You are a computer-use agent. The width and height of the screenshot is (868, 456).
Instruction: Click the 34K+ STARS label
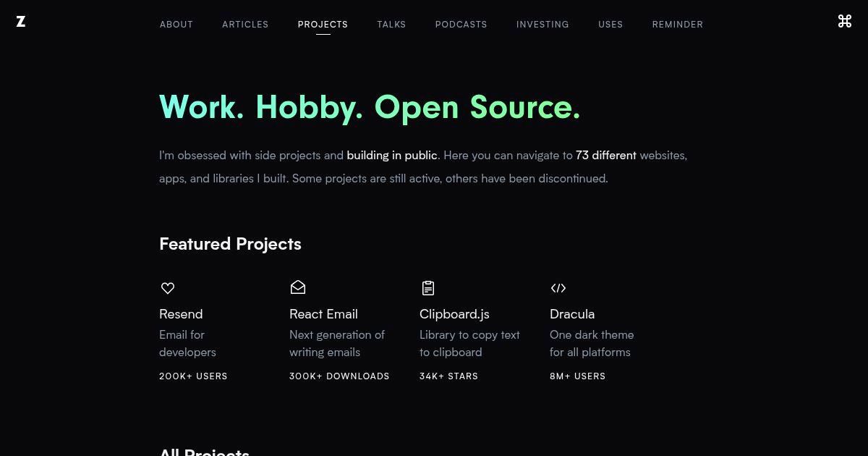point(448,376)
